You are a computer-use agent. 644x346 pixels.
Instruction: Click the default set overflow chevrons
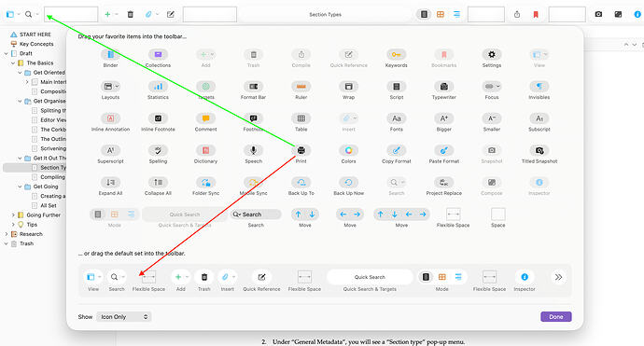coord(558,277)
